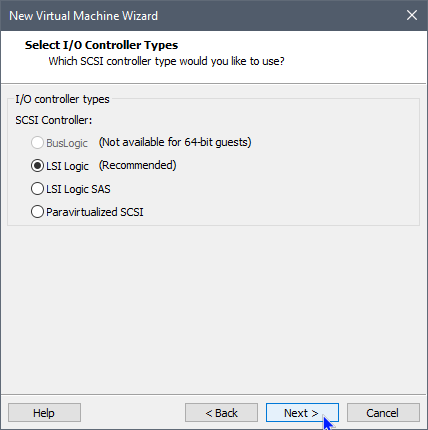
Task: Click the disabled BusLogic radio circle
Action: click(x=37, y=143)
